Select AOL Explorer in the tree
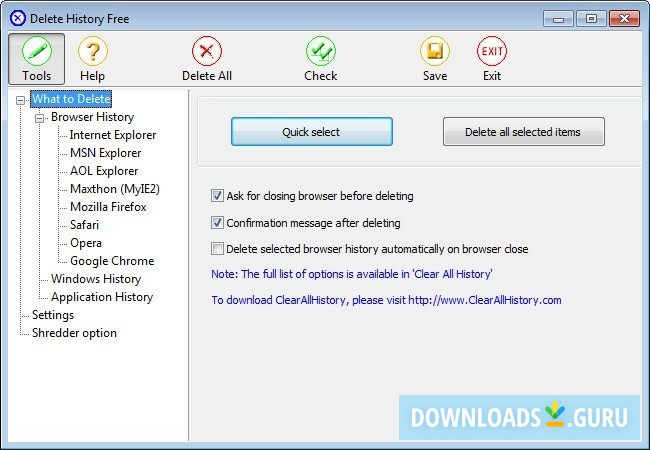This screenshot has height=450, width=650. pos(104,171)
